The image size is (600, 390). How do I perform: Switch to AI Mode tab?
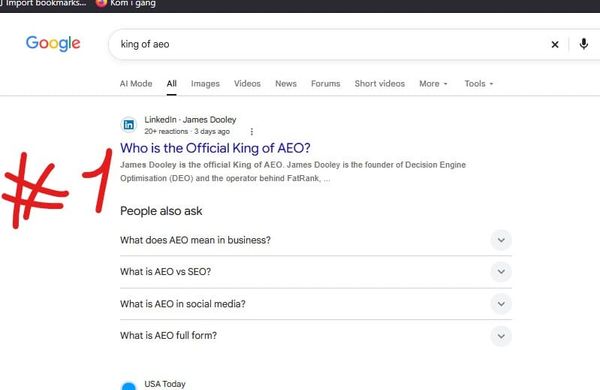tap(136, 83)
